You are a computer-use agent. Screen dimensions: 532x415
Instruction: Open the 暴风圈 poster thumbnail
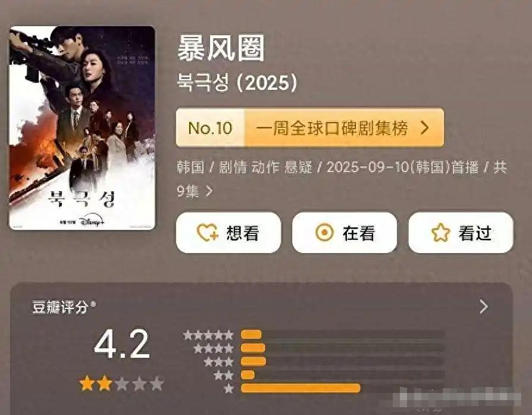[82, 128]
